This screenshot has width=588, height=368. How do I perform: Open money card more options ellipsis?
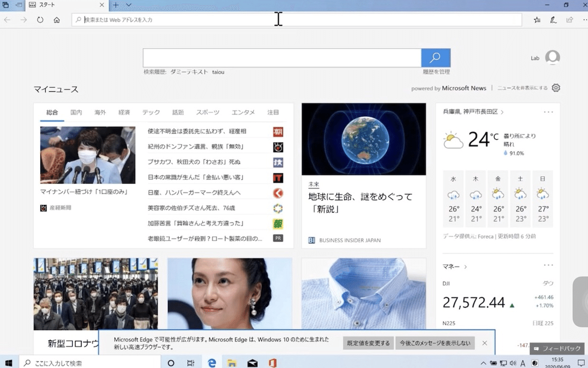548,265
